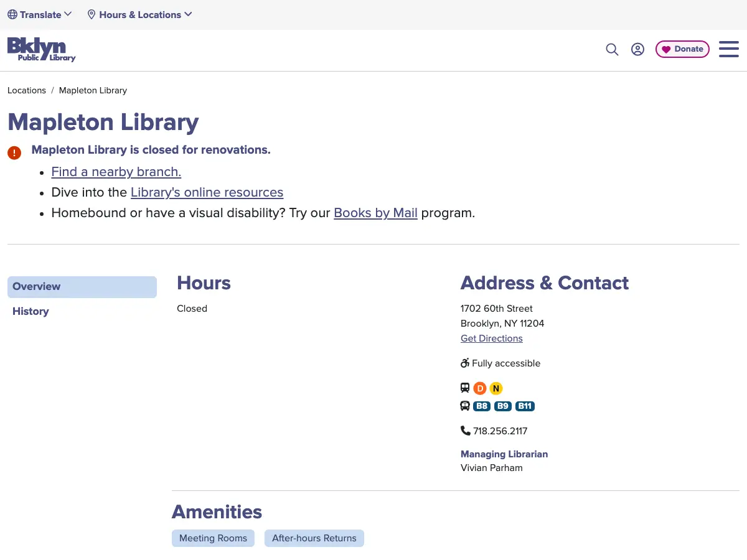The width and height of the screenshot is (747, 560).
Task: Click the orange D subway line badge
Action: click(479, 388)
